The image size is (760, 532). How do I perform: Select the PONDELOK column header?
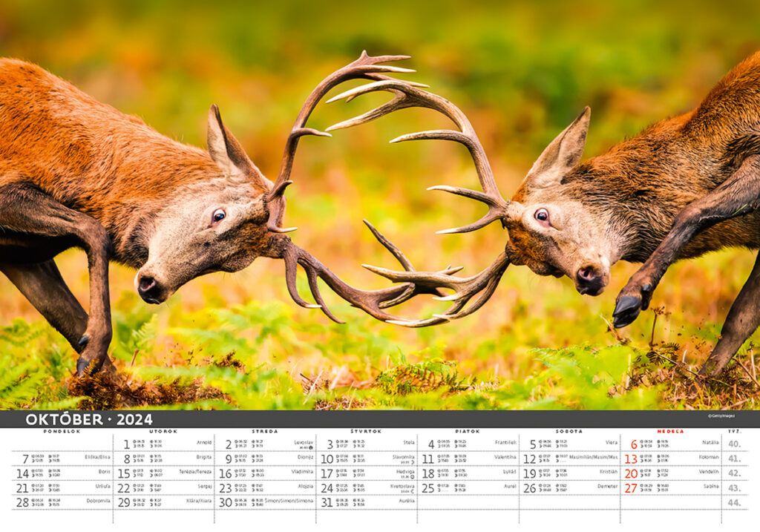(62, 431)
